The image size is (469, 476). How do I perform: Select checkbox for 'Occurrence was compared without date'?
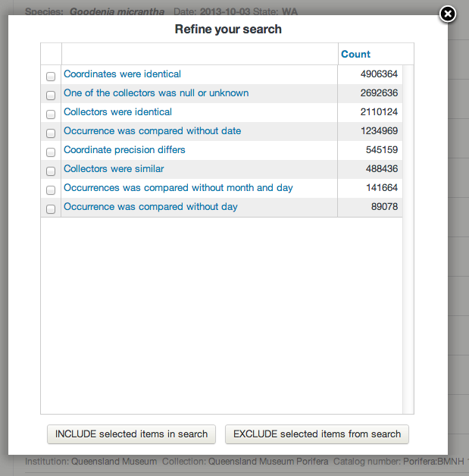[x=51, y=133]
